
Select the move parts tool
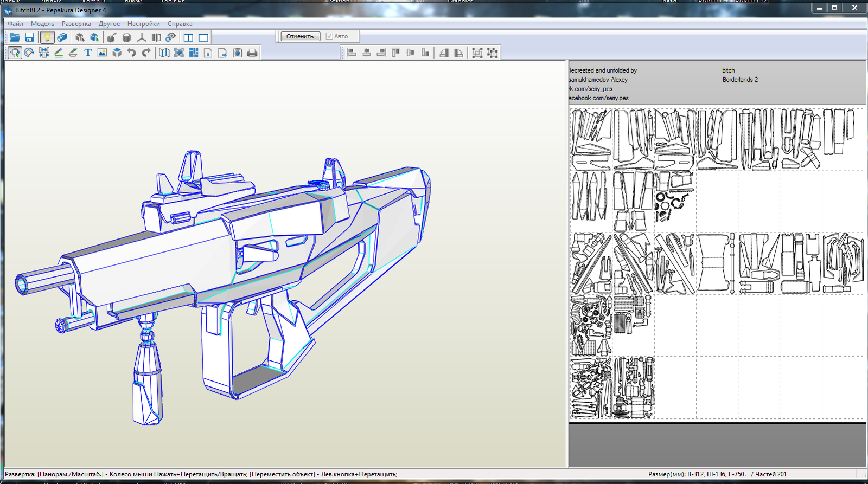(x=15, y=53)
